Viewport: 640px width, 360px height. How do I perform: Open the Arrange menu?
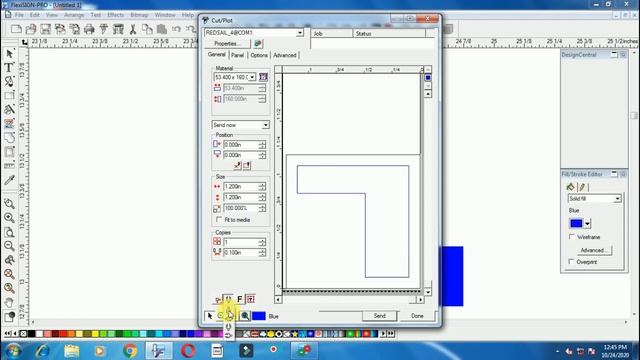click(x=74, y=15)
